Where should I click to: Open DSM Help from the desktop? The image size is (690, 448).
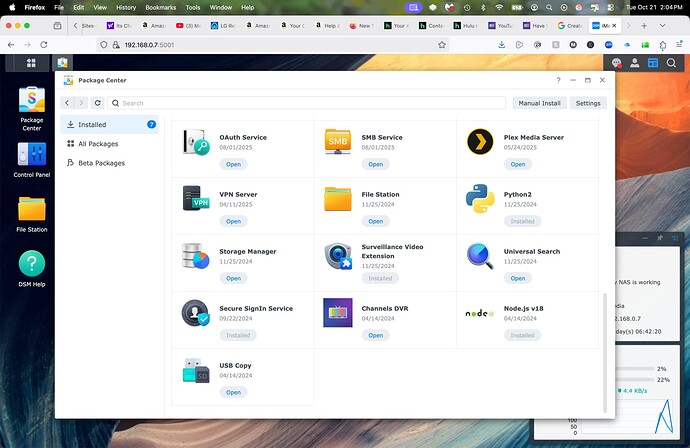click(x=32, y=264)
